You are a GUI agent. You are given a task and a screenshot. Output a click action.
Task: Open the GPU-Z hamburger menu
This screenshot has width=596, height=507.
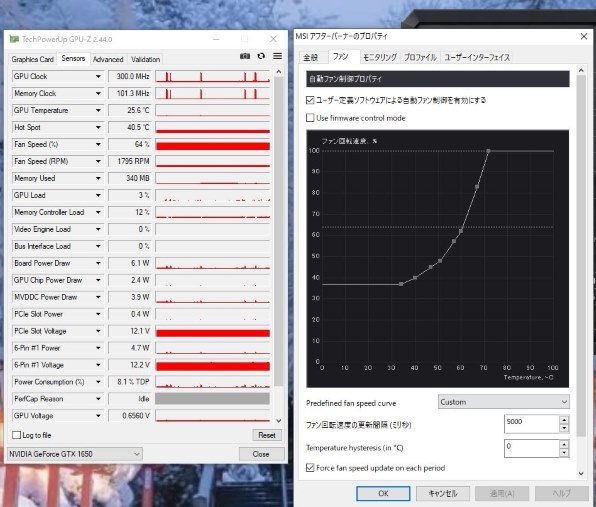[277, 56]
